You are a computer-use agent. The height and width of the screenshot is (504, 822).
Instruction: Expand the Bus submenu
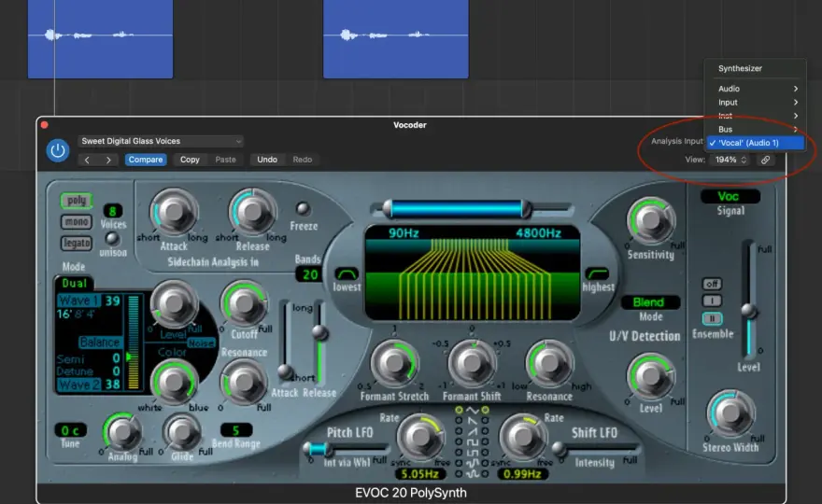tap(755, 130)
